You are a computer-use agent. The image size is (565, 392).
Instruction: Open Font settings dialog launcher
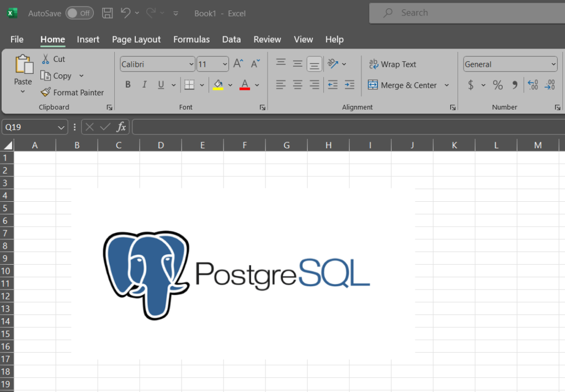point(262,108)
